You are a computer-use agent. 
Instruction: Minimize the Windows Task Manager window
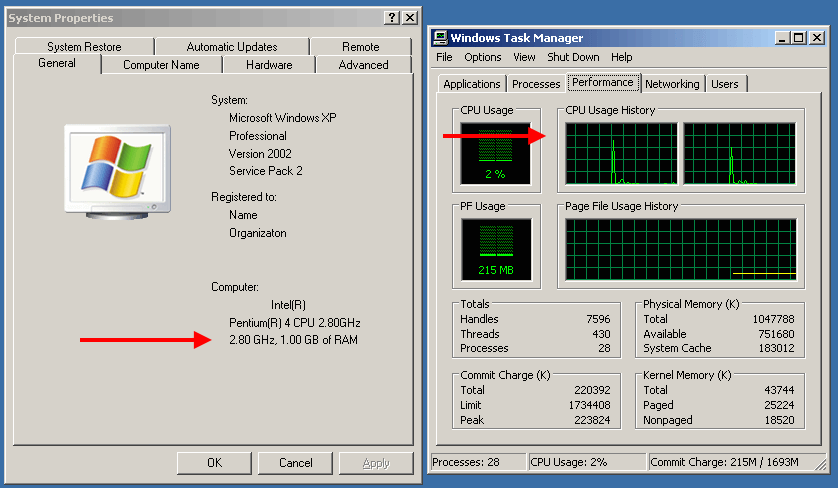coord(782,38)
